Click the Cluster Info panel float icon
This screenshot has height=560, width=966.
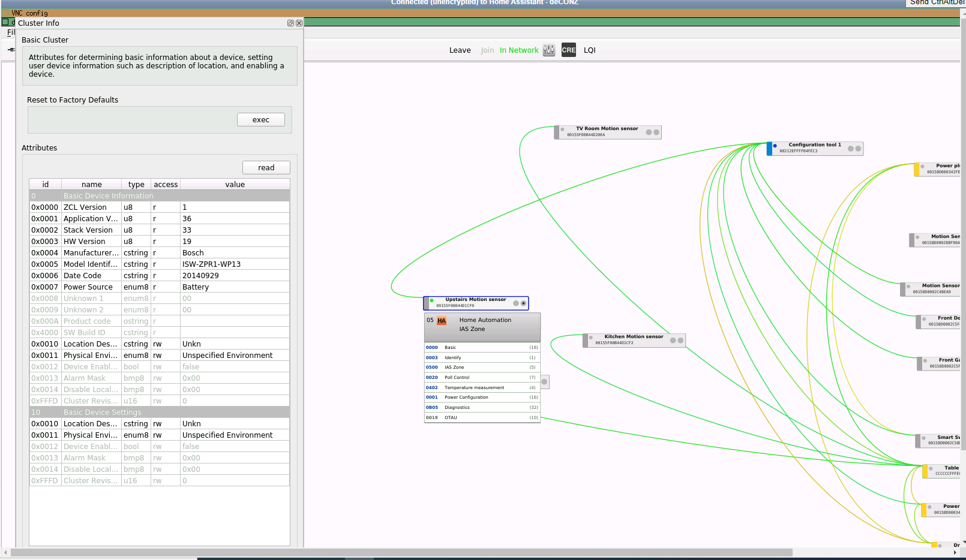290,23
